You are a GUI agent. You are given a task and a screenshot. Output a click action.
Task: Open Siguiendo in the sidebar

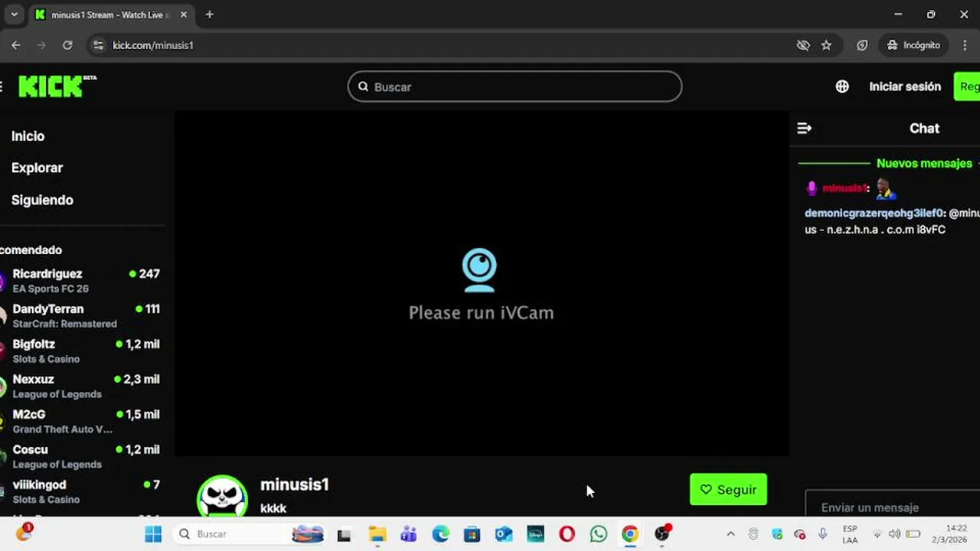point(42,200)
